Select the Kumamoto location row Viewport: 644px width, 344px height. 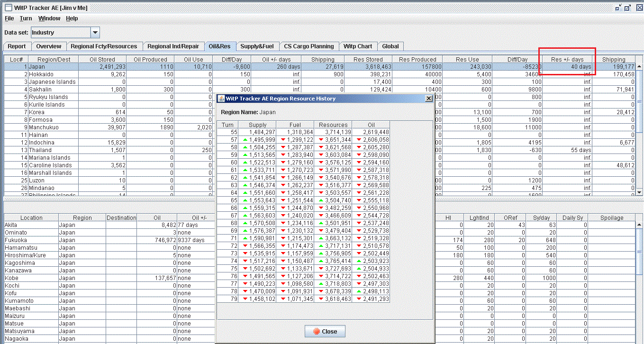[320, 301]
